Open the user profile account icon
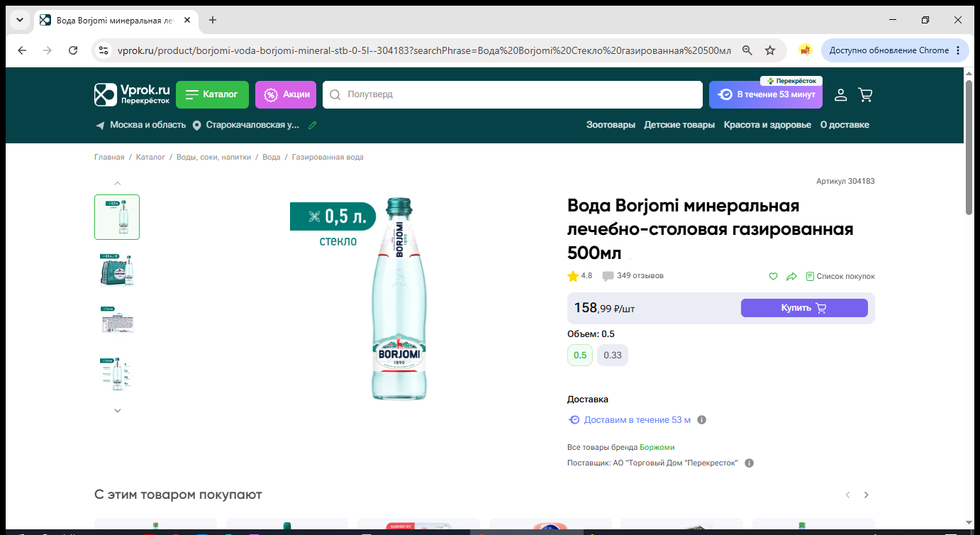The height and width of the screenshot is (535, 980). tap(840, 94)
